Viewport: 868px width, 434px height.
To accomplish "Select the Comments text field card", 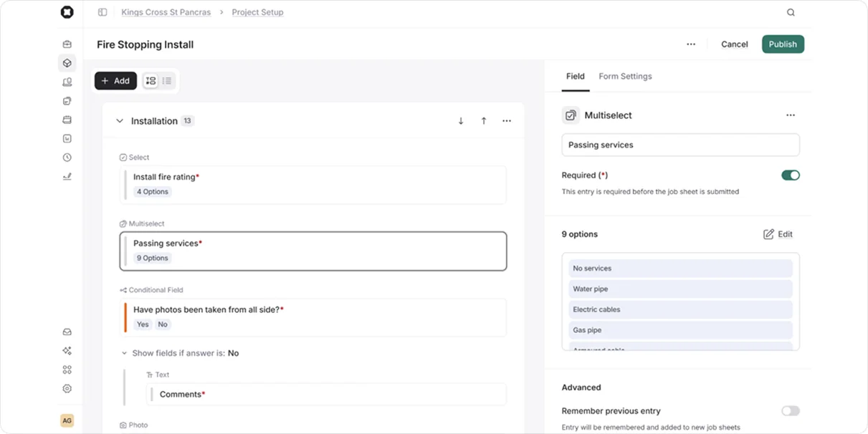I will (326, 395).
